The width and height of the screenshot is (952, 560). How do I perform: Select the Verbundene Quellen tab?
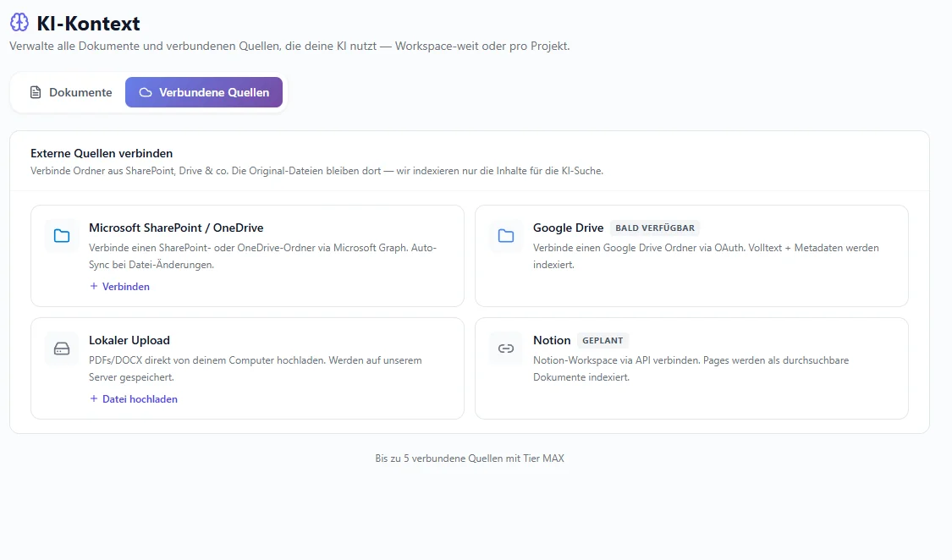[204, 92]
